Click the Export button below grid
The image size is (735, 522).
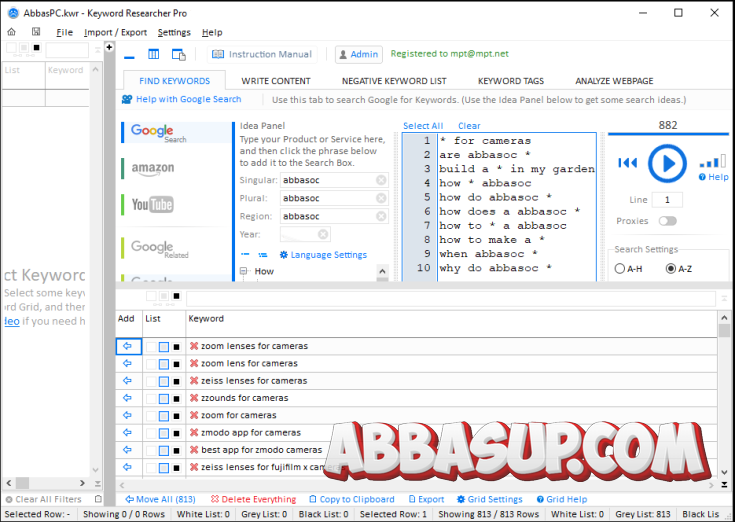(426, 499)
